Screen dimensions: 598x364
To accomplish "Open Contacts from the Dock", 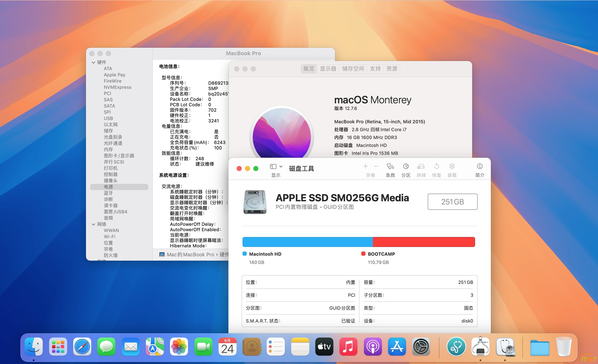I will tap(252, 347).
